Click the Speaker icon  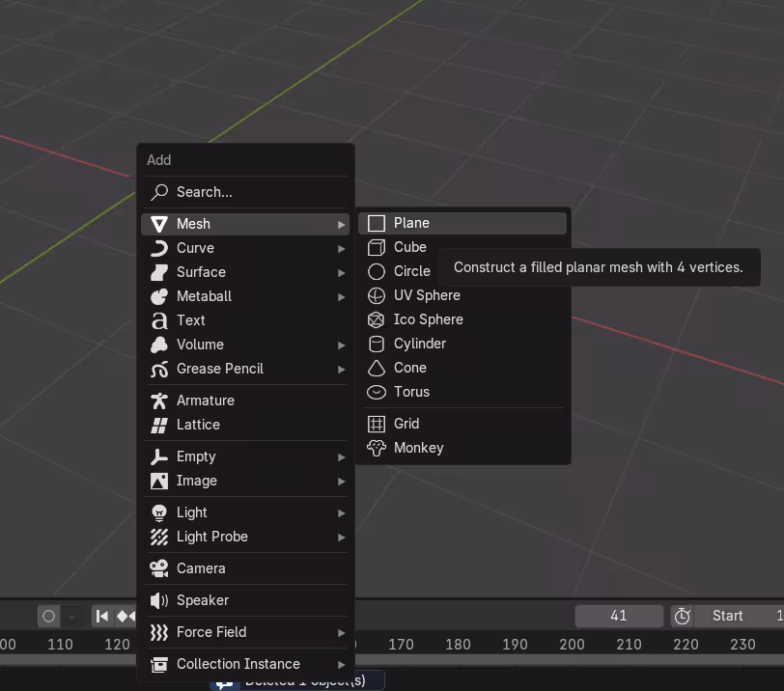point(159,600)
